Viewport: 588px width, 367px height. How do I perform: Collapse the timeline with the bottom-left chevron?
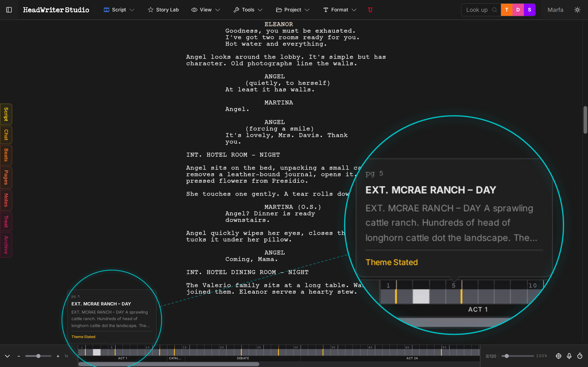pyautogui.click(x=7, y=356)
